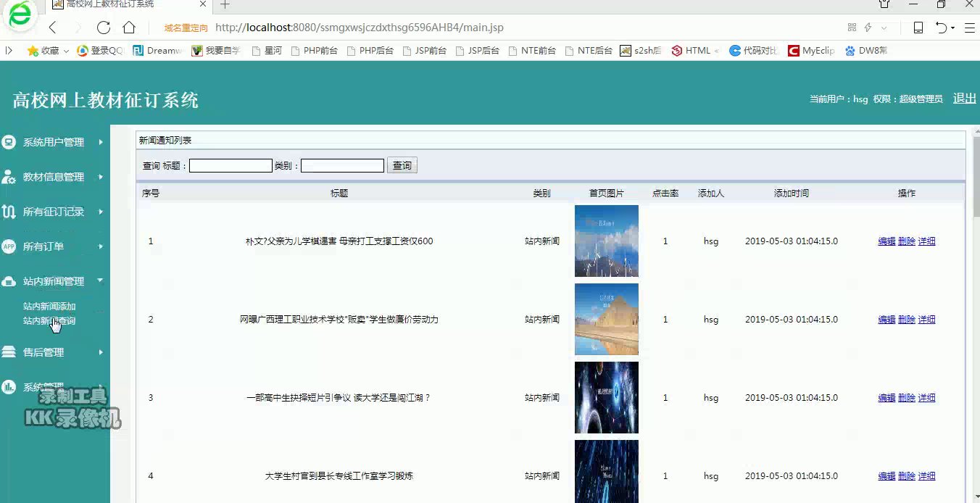The height and width of the screenshot is (503, 980).
Task: Click the browser back arrow
Action: pyautogui.click(x=52, y=28)
